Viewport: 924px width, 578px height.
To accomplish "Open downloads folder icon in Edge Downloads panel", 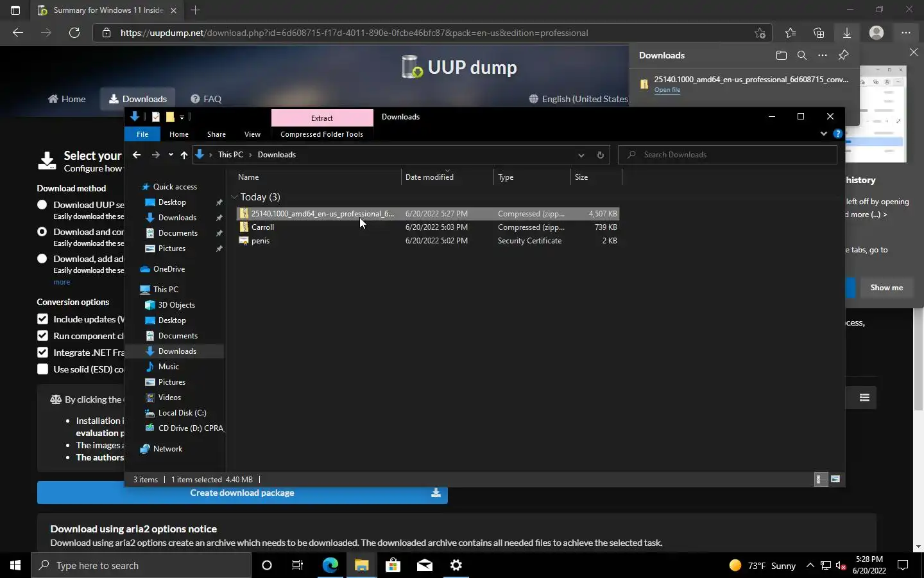I will [x=781, y=55].
